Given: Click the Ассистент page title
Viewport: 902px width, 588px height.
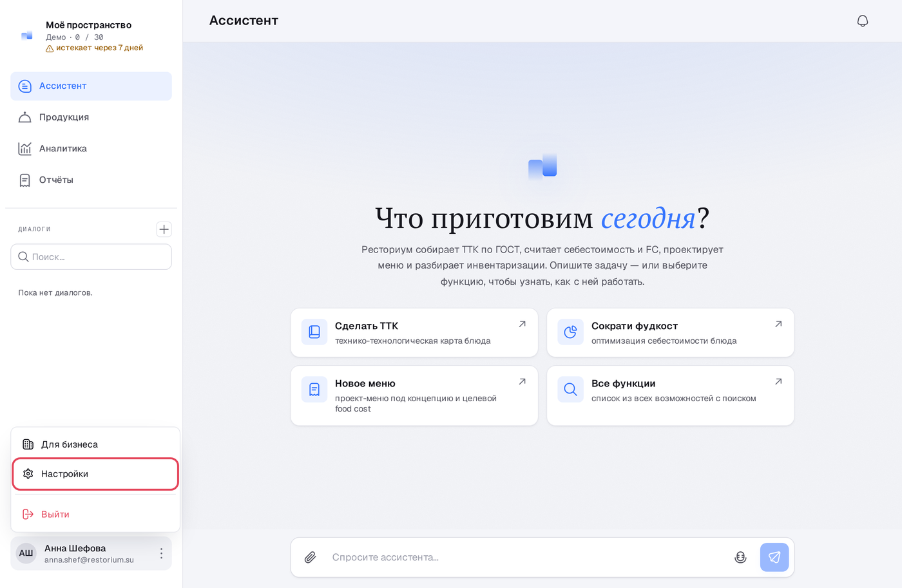Looking at the screenshot, I should click(x=244, y=21).
